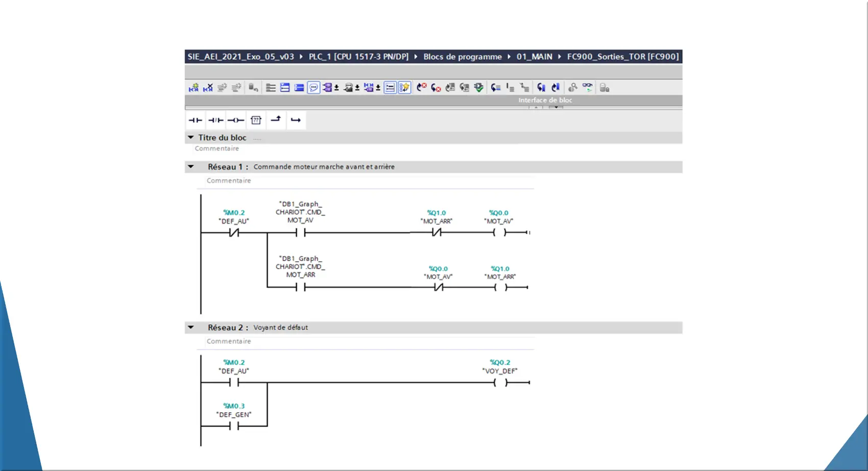Image resolution: width=868 pixels, height=471 pixels.
Task: Collapse Réseau 2 network
Action: tap(191, 327)
